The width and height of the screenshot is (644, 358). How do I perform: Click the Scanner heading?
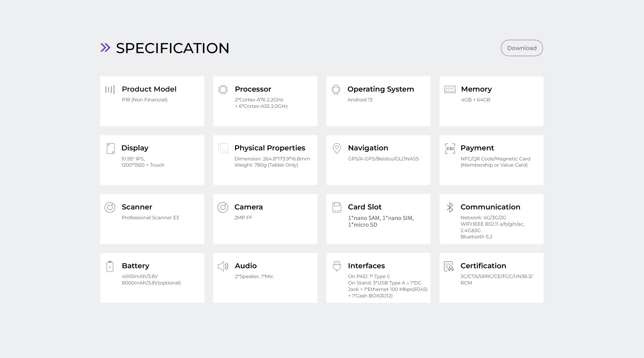137,207
